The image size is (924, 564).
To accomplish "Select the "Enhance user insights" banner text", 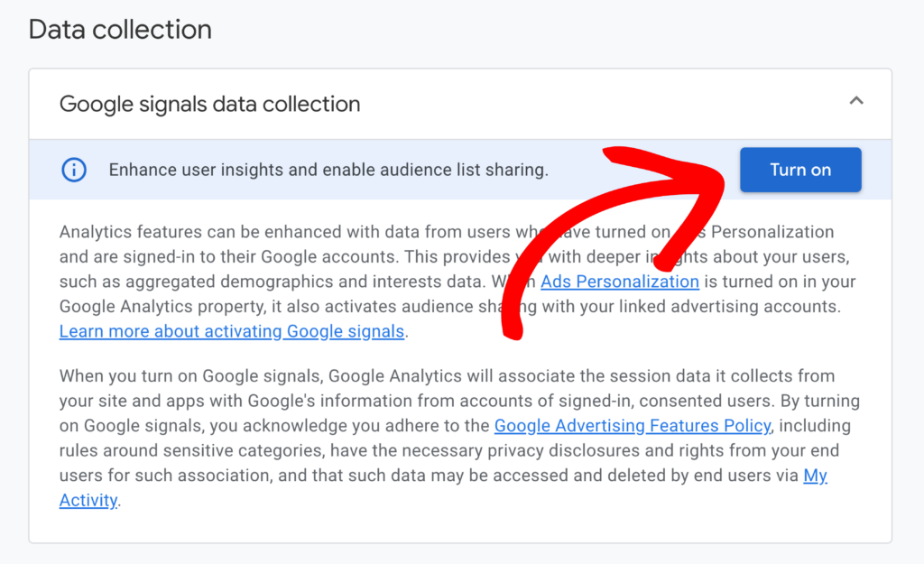I will click(328, 170).
